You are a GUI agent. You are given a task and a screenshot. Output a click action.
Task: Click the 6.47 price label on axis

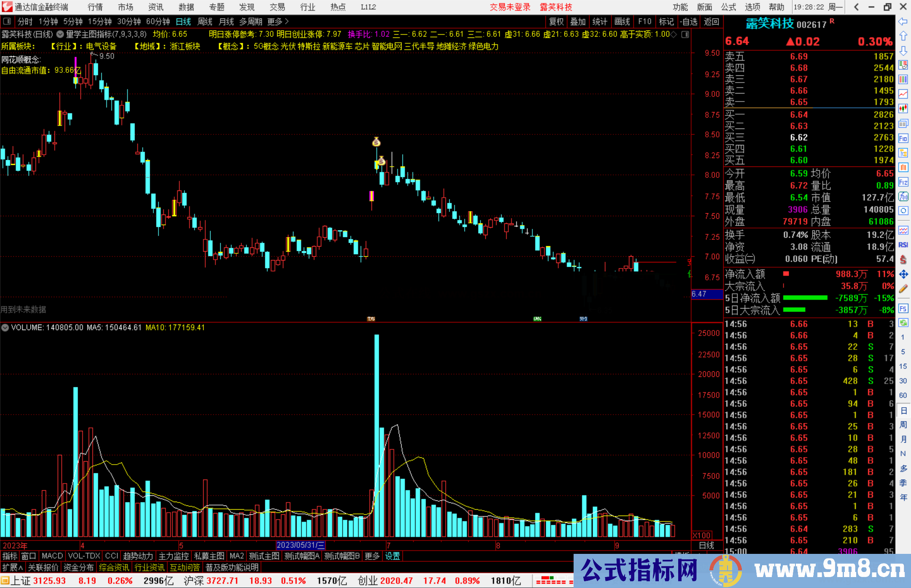click(x=706, y=294)
